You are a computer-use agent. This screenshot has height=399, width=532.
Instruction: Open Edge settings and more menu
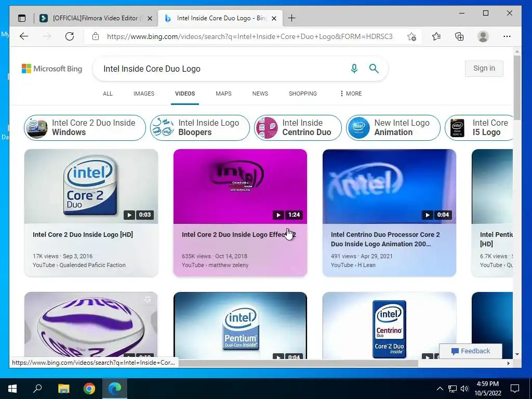pyautogui.click(x=507, y=36)
